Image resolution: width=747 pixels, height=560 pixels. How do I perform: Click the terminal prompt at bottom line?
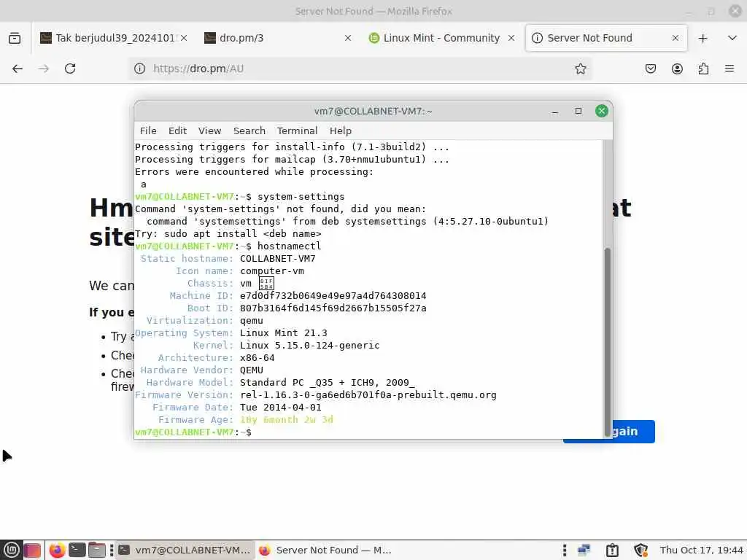point(193,432)
